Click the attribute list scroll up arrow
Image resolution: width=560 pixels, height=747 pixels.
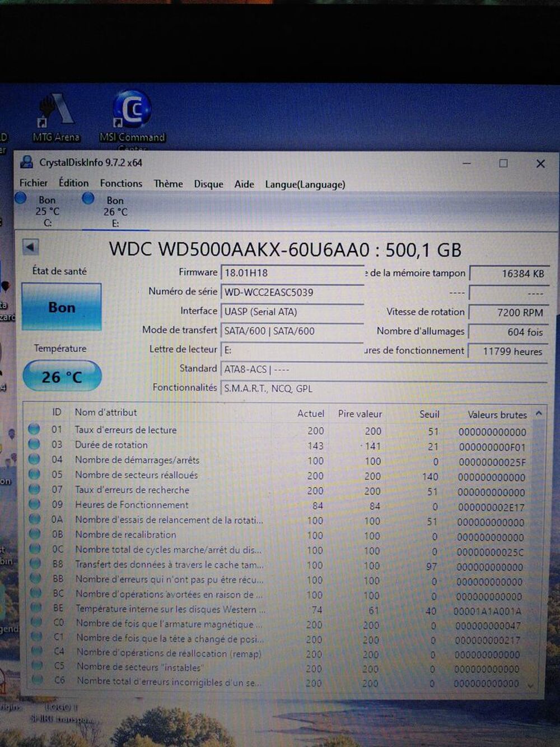pyautogui.click(x=539, y=414)
